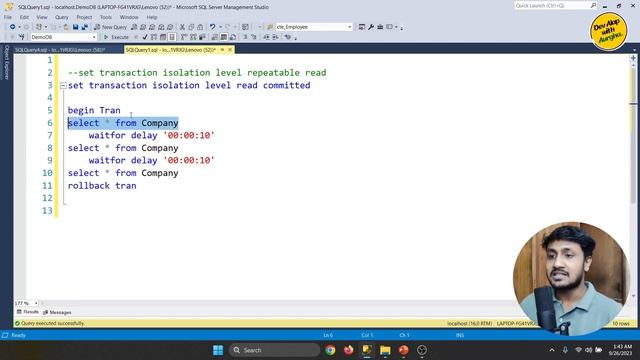Screen dimensions: 640x360
Task: Open the Help menu
Action: coord(152,17)
